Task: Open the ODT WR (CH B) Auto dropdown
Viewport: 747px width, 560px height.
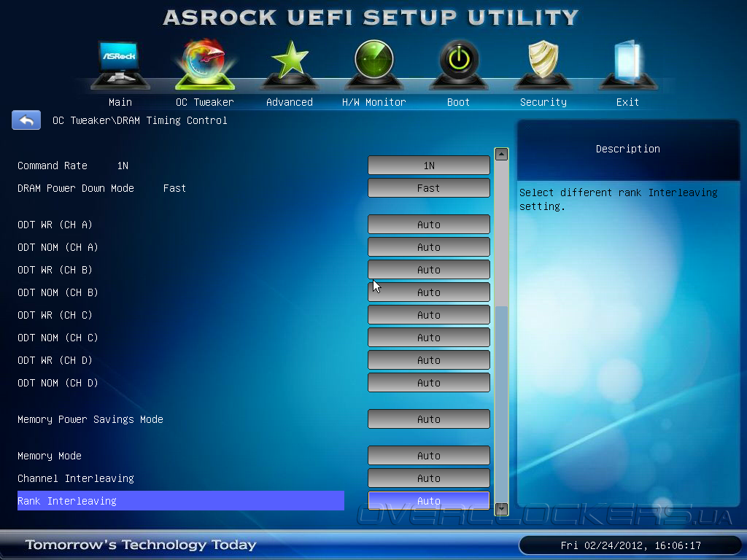Action: tap(429, 270)
